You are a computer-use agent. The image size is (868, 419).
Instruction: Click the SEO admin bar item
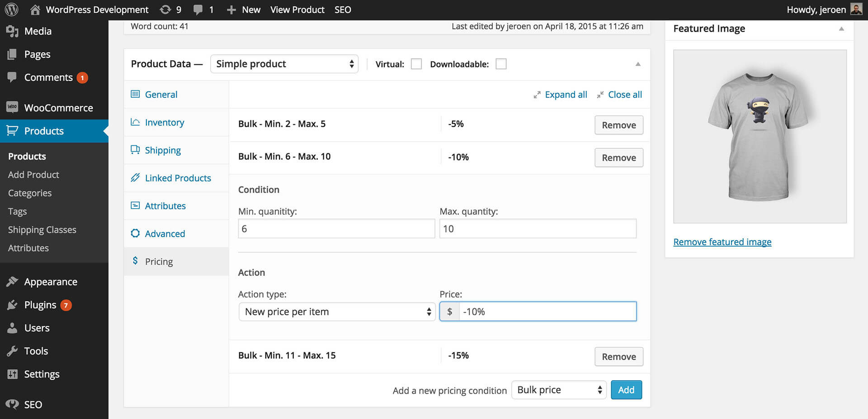(x=343, y=10)
